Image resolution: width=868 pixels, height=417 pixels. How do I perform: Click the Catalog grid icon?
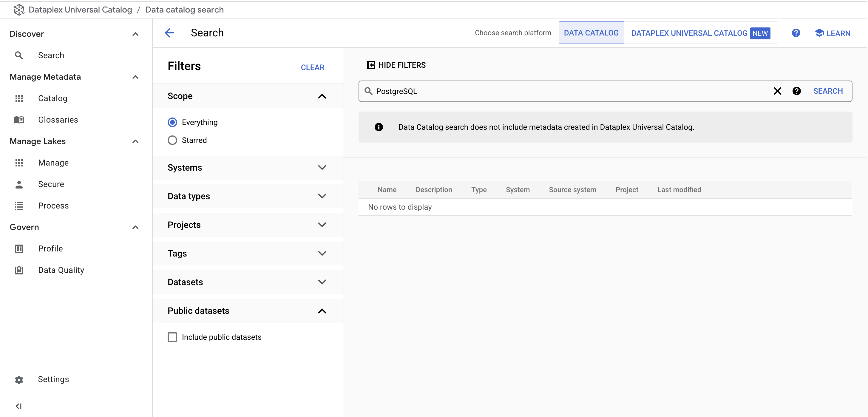click(x=19, y=98)
